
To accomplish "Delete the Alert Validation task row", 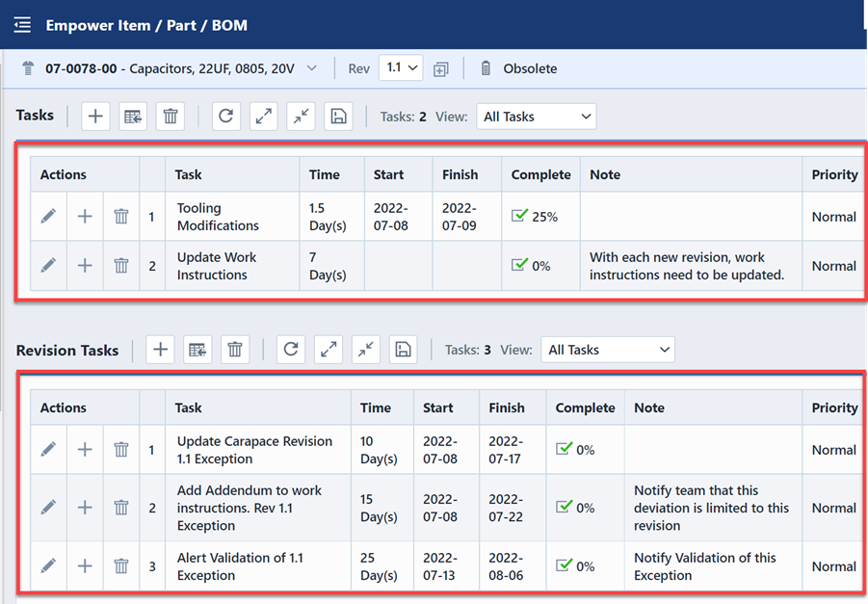I will pos(121,566).
